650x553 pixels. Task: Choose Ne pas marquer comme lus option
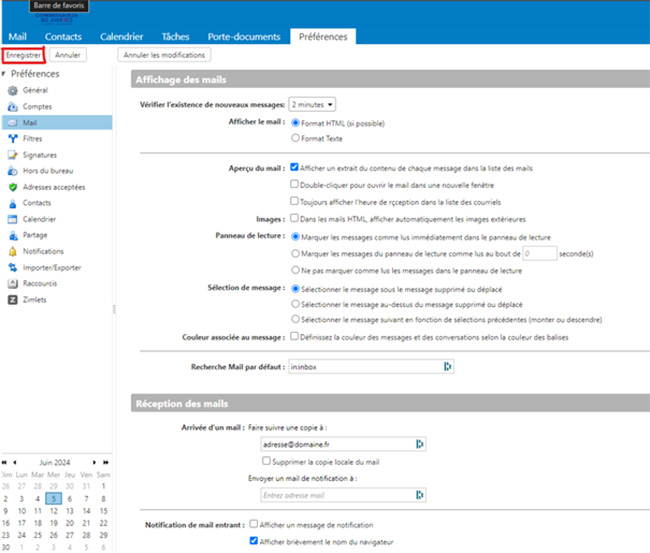[x=295, y=270]
